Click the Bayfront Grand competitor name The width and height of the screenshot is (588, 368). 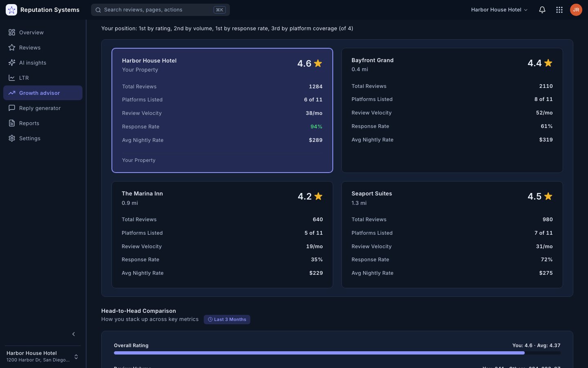pyautogui.click(x=372, y=60)
